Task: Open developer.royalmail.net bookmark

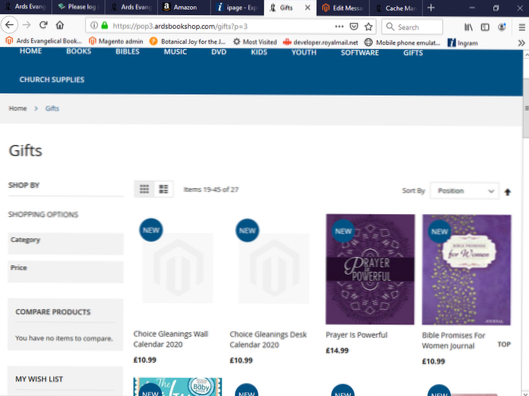Action: point(321,42)
